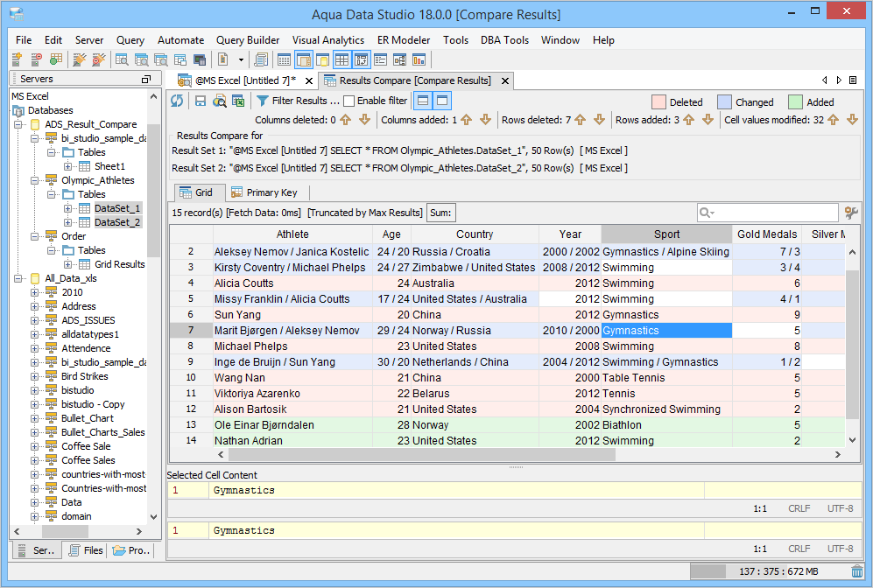The height and width of the screenshot is (588, 873).
Task: Go to previous added column arrow
Action: pos(467,120)
